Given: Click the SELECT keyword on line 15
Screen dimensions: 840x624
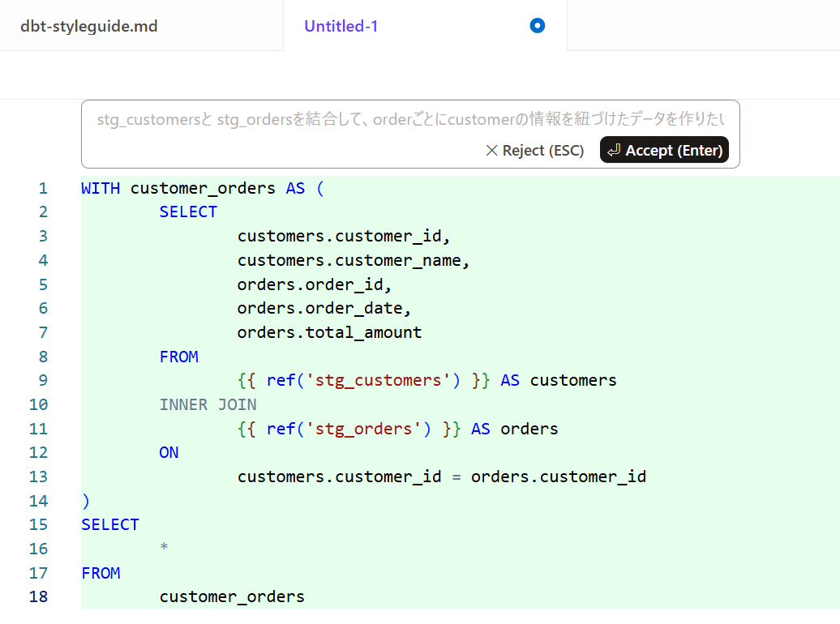Looking at the screenshot, I should [110, 525].
